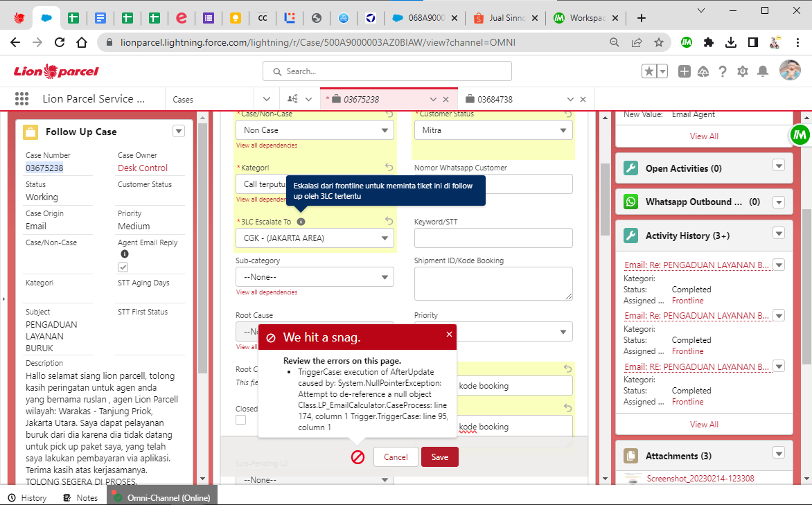Open the browser extensions puzzle icon
Viewport: 812px width, 505px height.
pyautogui.click(x=709, y=42)
